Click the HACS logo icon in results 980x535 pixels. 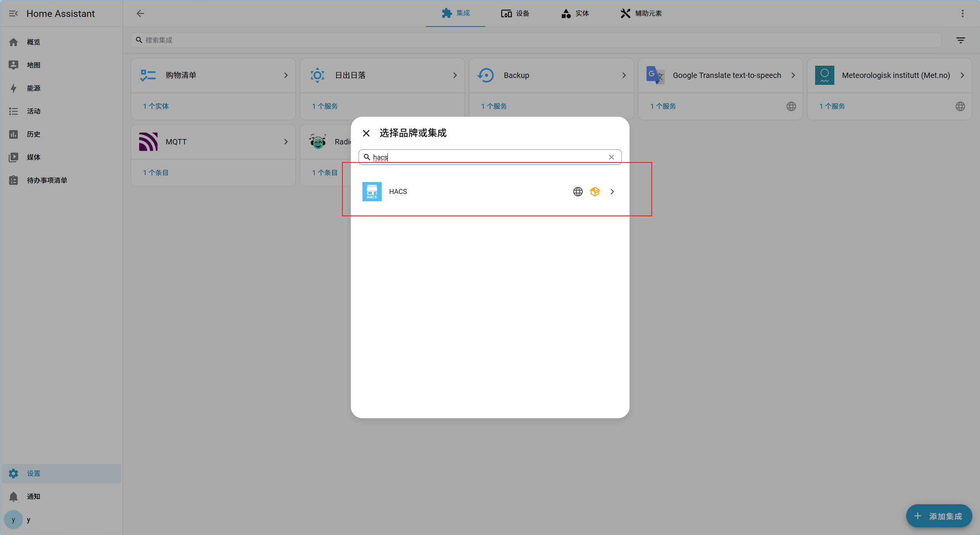pos(372,192)
